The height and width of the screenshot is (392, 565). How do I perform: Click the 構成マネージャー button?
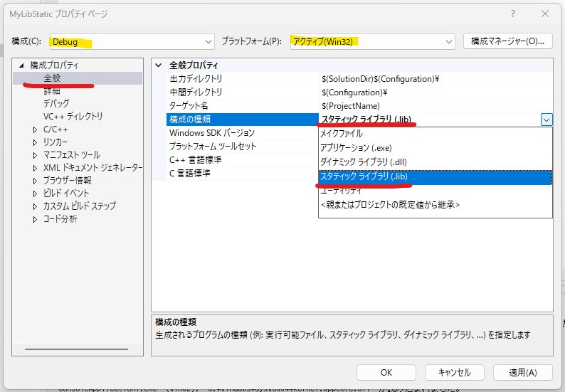tap(507, 41)
